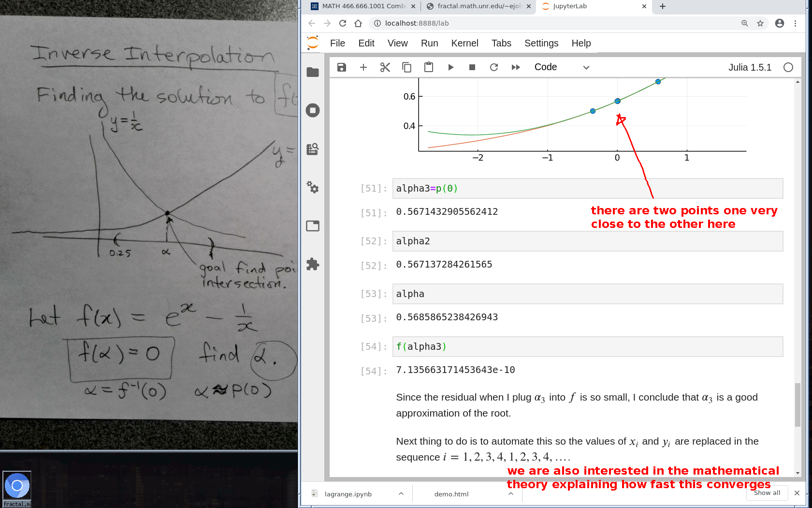The image size is (812, 508).
Task: Expand demo.html download options chevron
Action: pyautogui.click(x=511, y=493)
